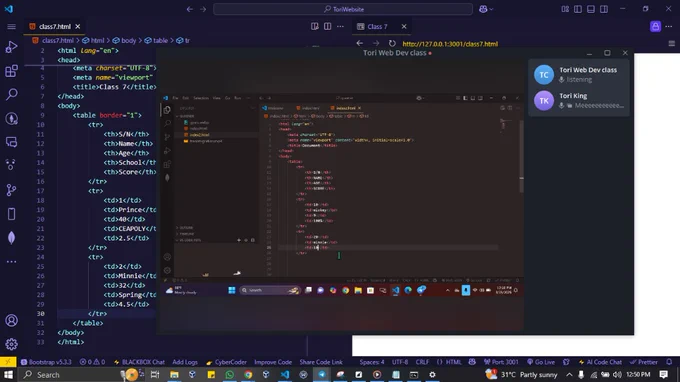Image resolution: width=680 pixels, height=382 pixels.
Task: Open the live preview hamburger menu
Action: click(672, 43)
